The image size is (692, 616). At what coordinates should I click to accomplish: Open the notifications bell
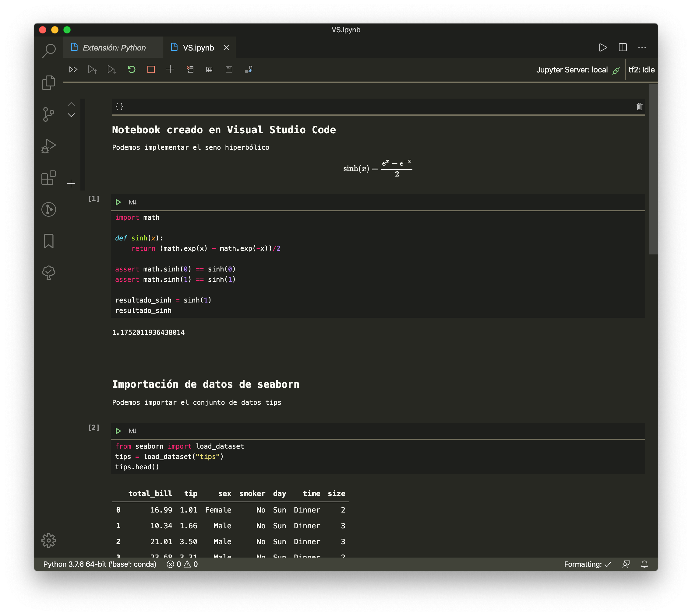[x=644, y=564]
